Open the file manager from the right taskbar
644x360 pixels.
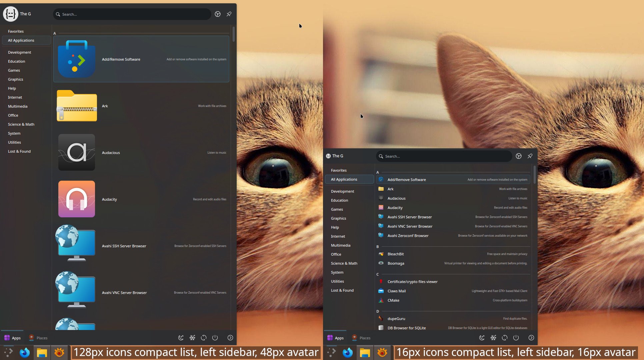(x=365, y=352)
